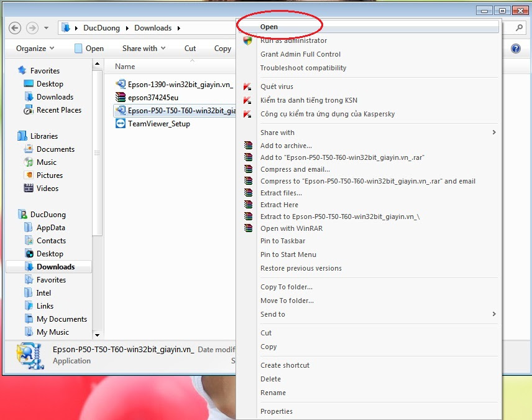Choose Create shortcut entry
The width and height of the screenshot is (532, 420).
[x=285, y=365]
